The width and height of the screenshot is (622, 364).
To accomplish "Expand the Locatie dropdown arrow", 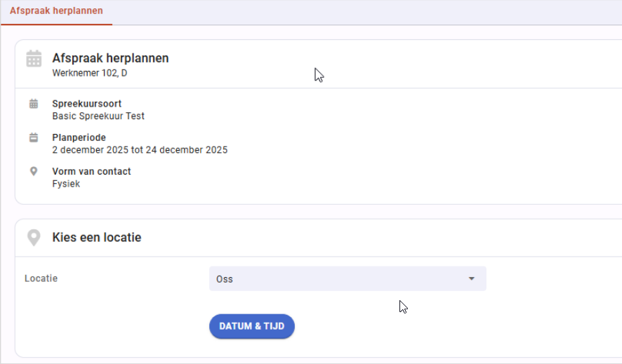I will pyautogui.click(x=472, y=278).
